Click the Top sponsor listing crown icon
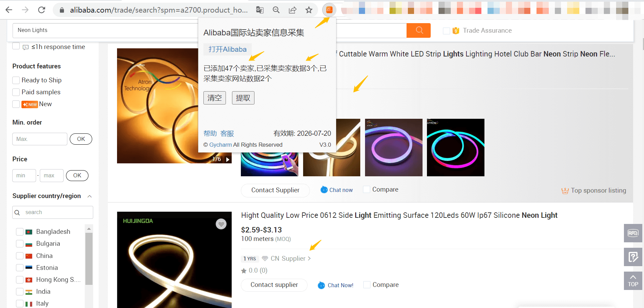The height and width of the screenshot is (308, 644). click(x=565, y=191)
